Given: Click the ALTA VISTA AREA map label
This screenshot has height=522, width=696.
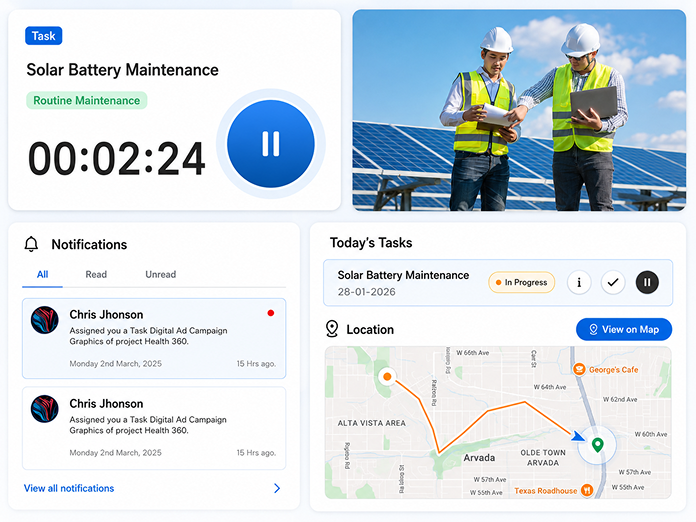Looking at the screenshot, I should point(372,423).
